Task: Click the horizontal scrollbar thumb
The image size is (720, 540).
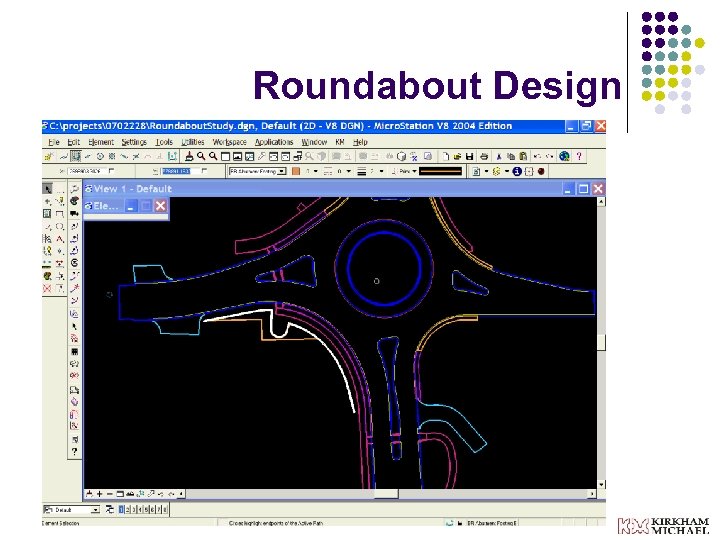Action: coord(386,494)
